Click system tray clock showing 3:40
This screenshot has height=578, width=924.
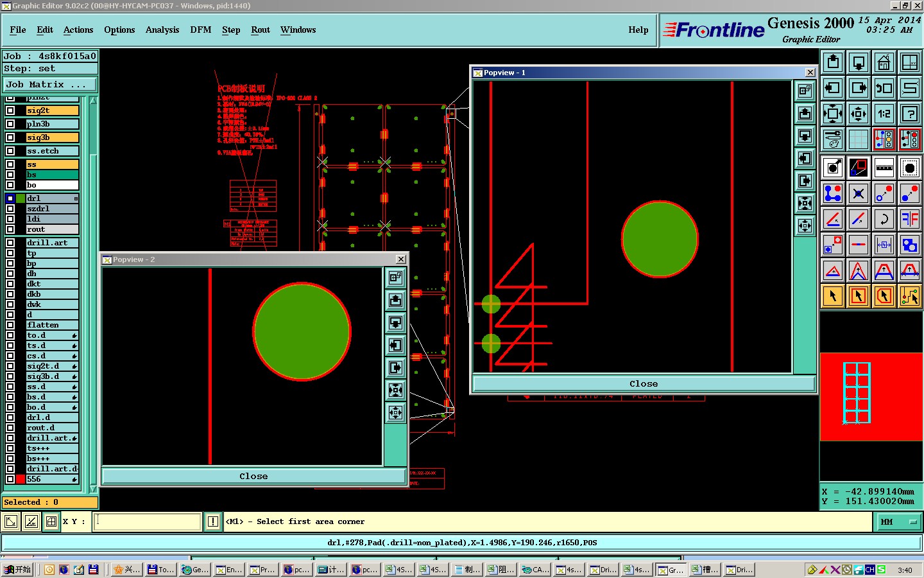(905, 570)
